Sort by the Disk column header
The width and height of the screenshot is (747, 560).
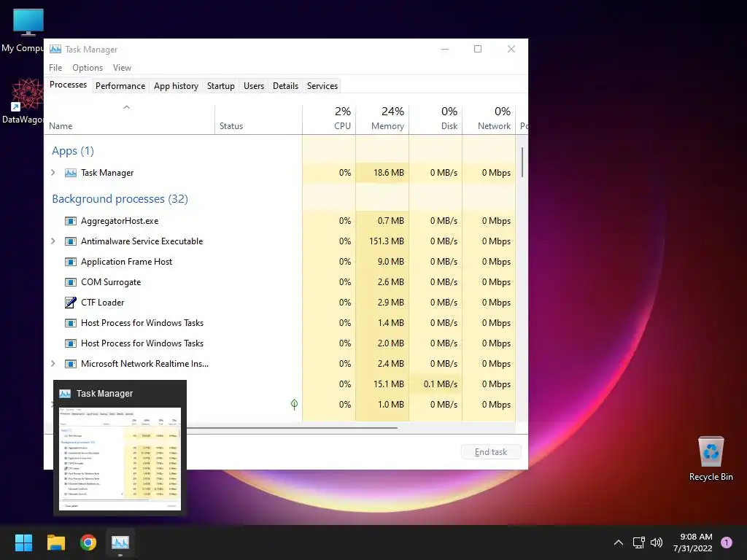(436, 119)
